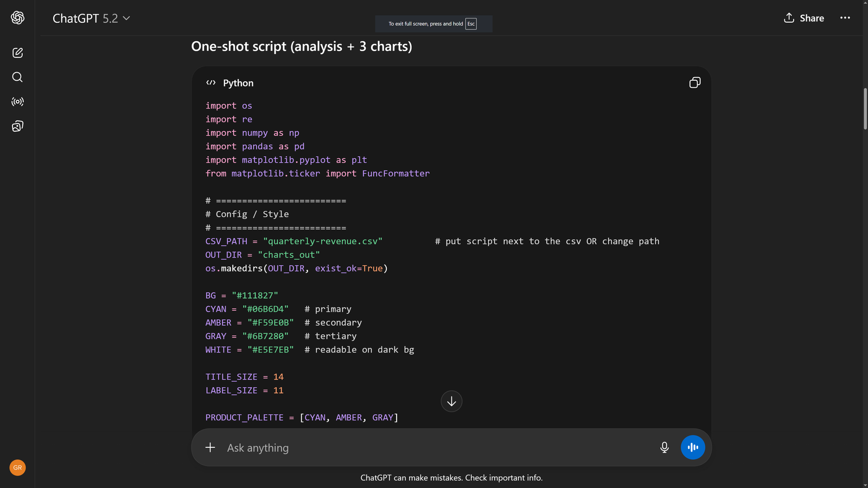Activate the microphone for dictation

point(664,447)
